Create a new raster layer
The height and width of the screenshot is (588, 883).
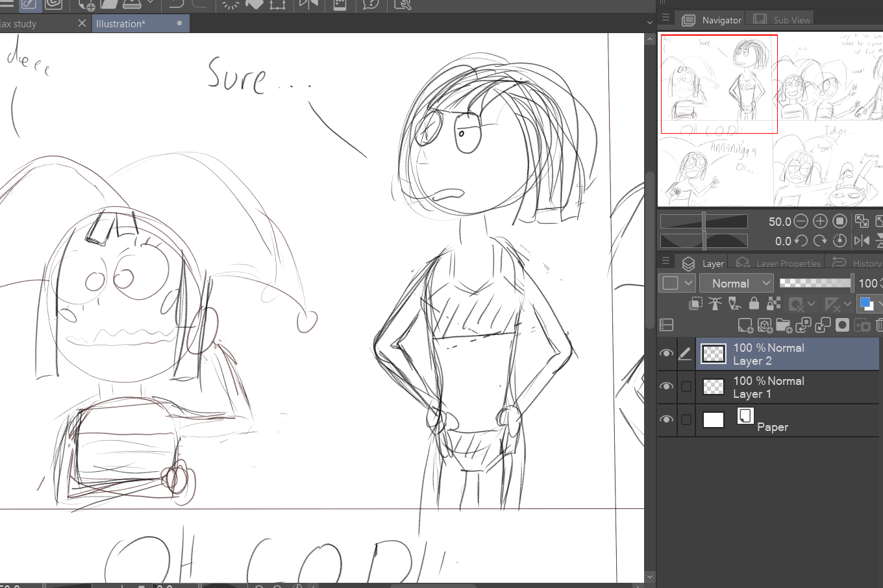[x=745, y=325]
